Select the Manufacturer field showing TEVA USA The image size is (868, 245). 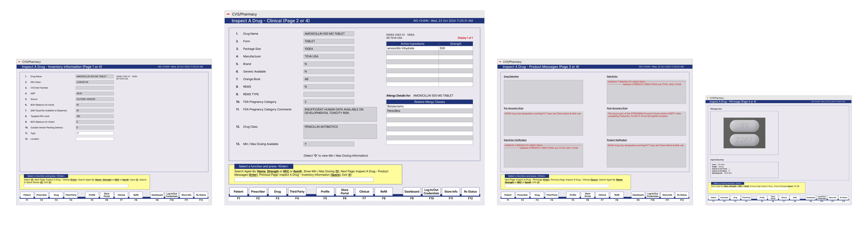click(329, 56)
